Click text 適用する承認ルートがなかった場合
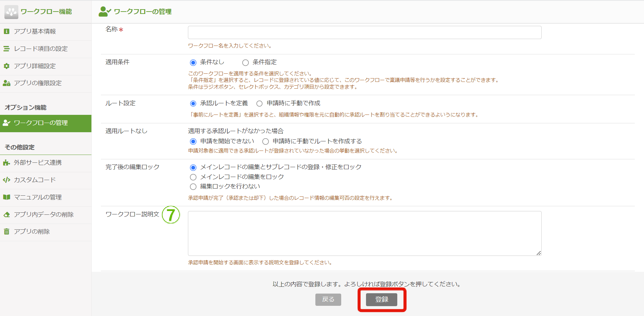The height and width of the screenshot is (316, 644). [x=236, y=131]
